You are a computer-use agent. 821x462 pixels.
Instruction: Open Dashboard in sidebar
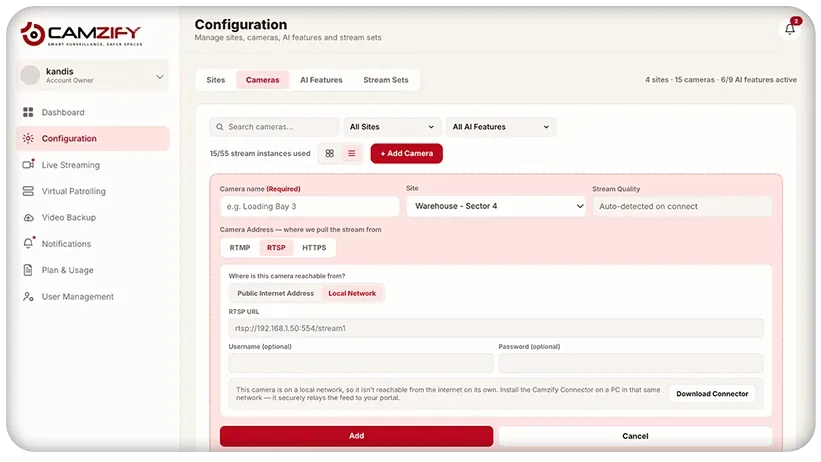pos(92,112)
